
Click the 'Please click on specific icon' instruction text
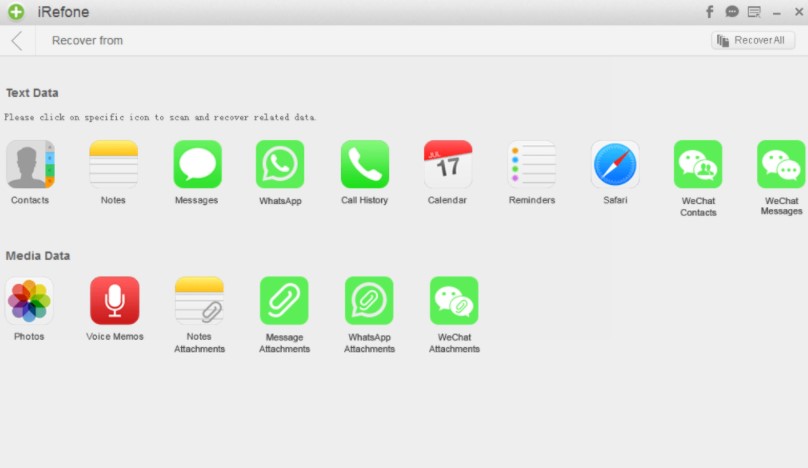[160, 117]
